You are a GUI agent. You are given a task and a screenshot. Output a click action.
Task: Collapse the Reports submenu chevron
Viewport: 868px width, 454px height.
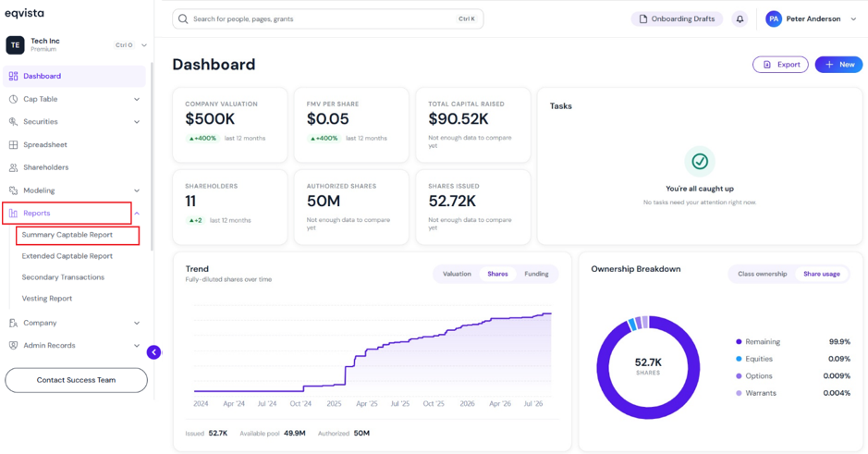(137, 214)
